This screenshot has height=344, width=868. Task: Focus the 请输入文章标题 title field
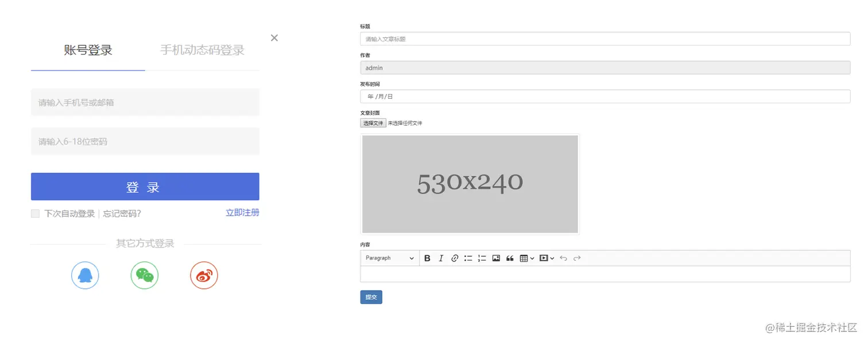605,39
